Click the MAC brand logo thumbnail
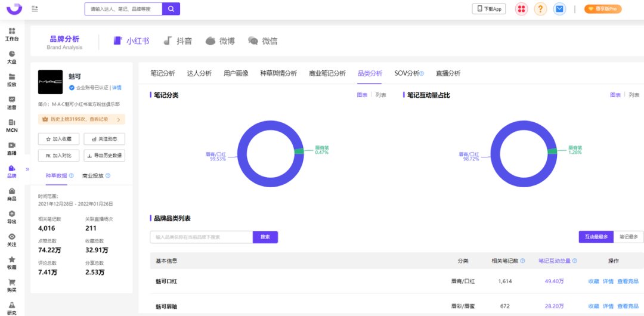This screenshot has height=316, width=644. (x=51, y=82)
